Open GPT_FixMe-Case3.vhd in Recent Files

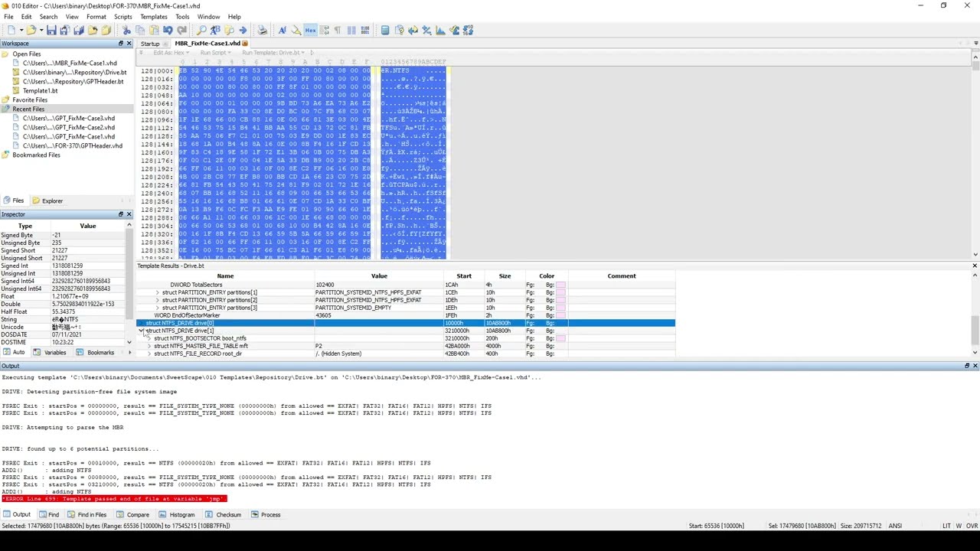click(x=68, y=119)
